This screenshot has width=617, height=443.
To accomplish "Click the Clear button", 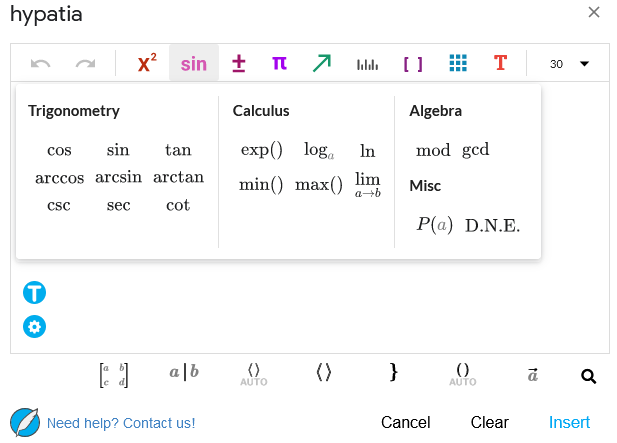I will coord(490,423).
